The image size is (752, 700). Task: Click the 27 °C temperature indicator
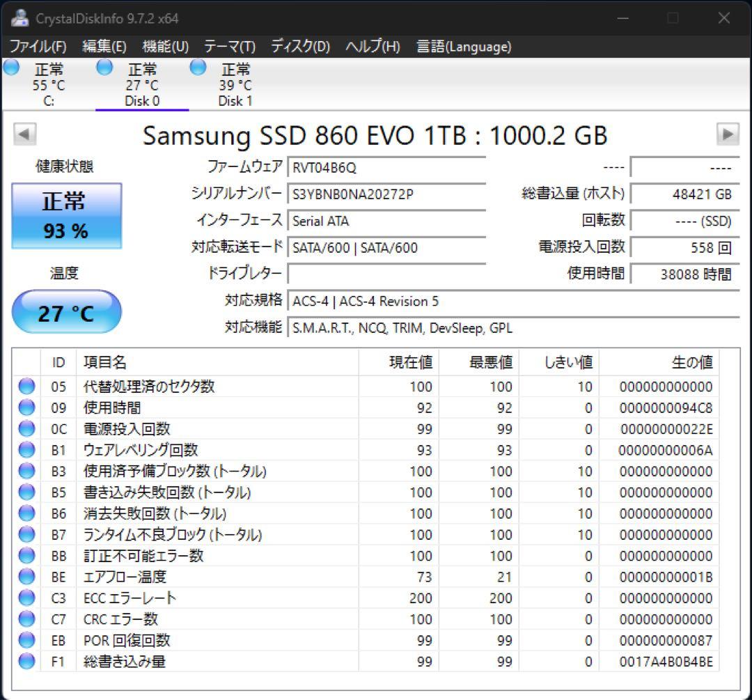click(66, 311)
